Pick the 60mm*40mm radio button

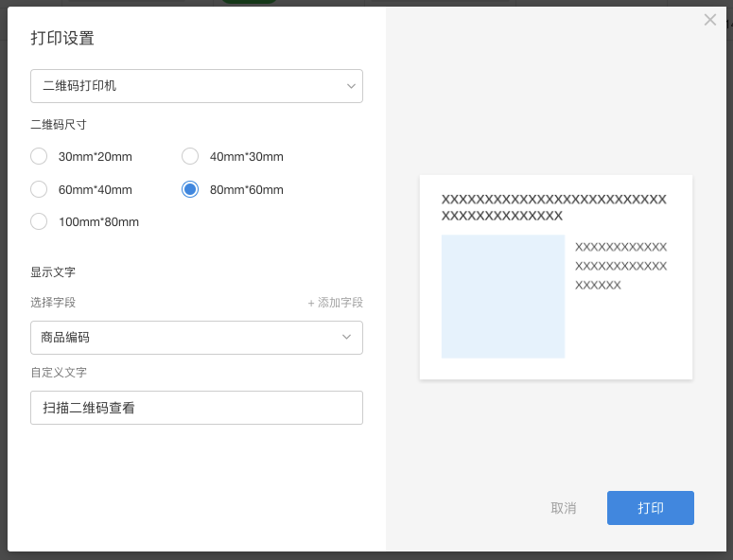[39, 189]
